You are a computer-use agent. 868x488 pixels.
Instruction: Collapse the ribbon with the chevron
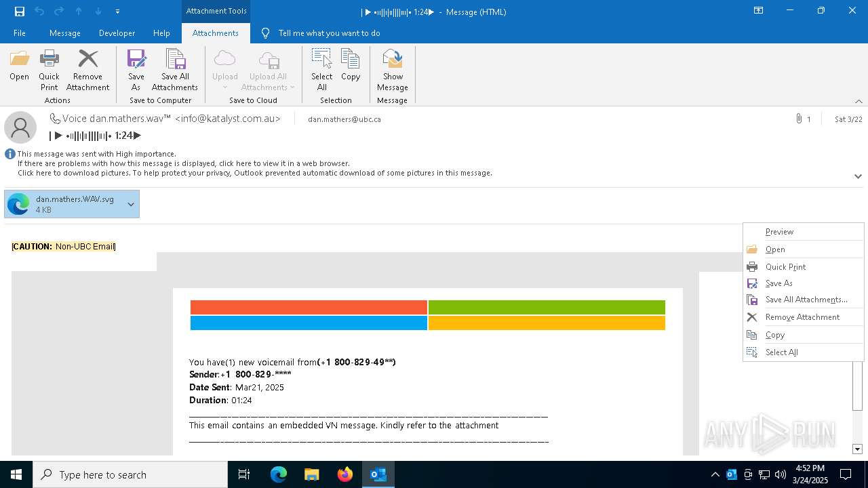(x=859, y=100)
